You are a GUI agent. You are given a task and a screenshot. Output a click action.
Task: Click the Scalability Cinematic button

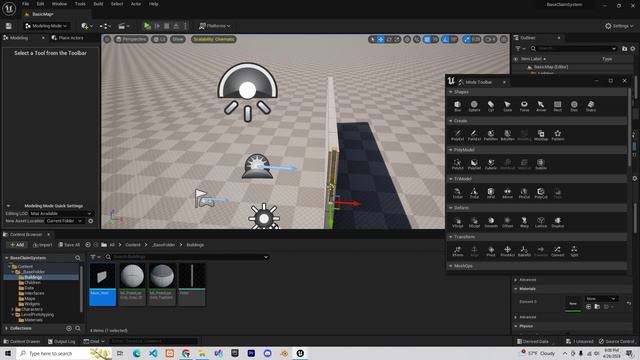[214, 39]
